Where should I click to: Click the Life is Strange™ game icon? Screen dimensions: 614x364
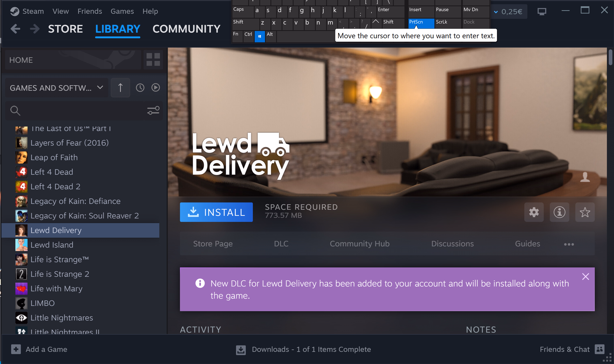pyautogui.click(x=21, y=260)
